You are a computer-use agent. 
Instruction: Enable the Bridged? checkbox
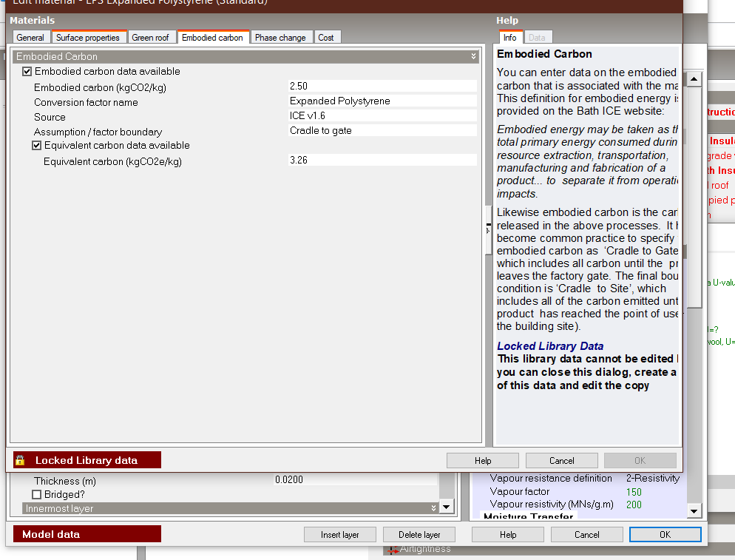click(36, 494)
